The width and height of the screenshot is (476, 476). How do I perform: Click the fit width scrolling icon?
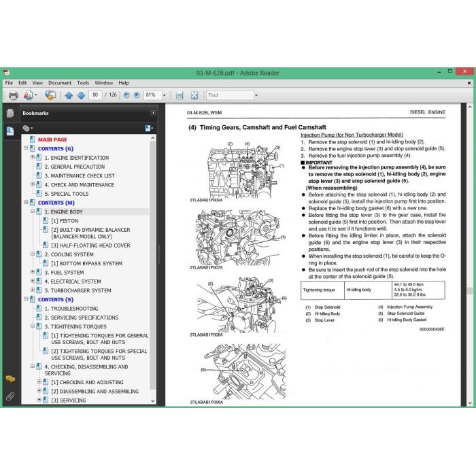180,95
